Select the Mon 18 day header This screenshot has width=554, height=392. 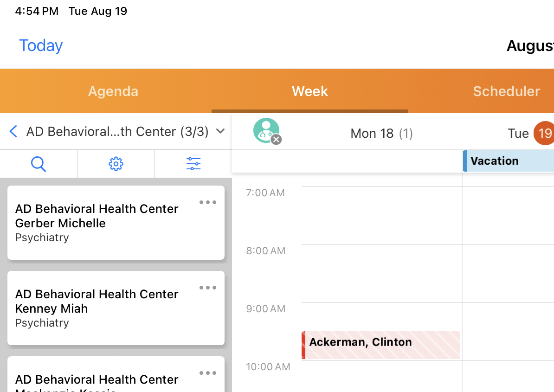coord(381,134)
